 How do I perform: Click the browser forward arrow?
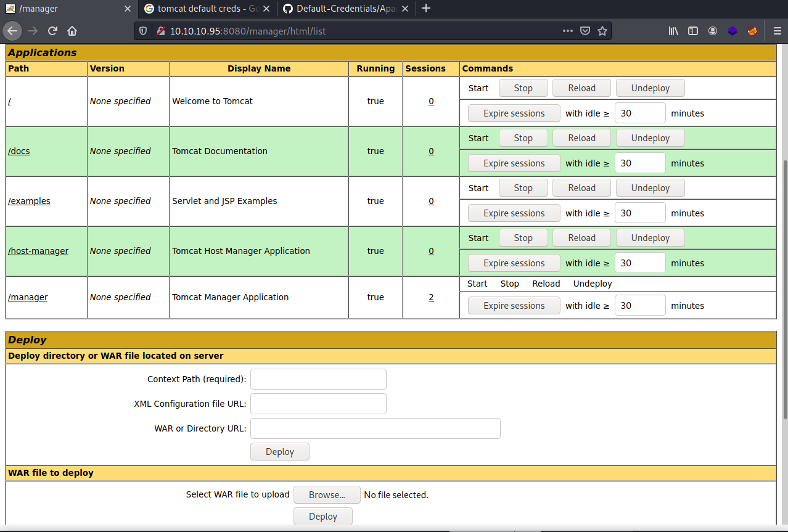(33, 31)
